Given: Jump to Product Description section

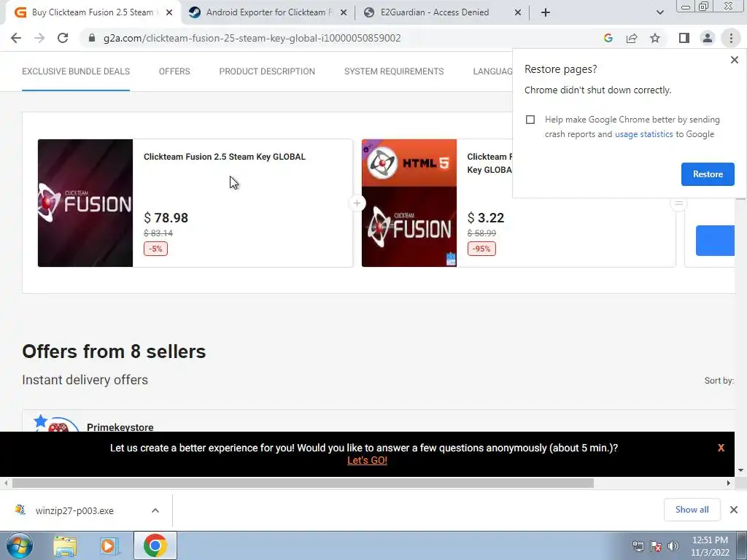Looking at the screenshot, I should (267, 71).
